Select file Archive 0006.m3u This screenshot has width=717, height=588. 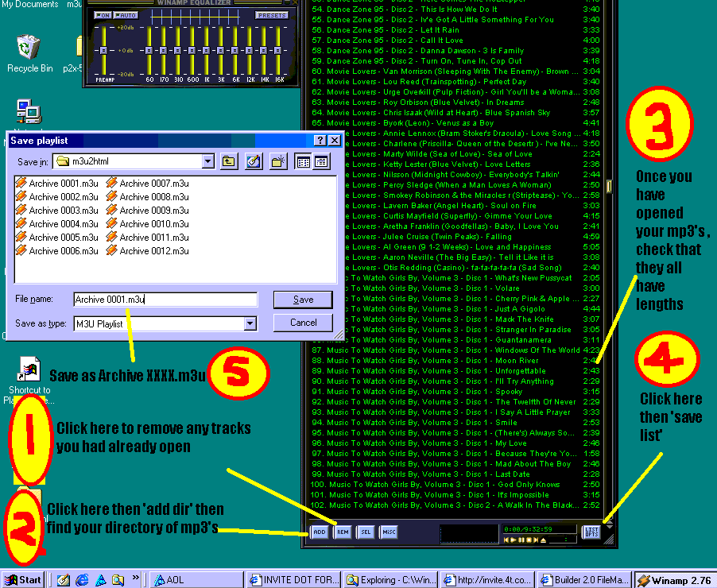[56, 251]
